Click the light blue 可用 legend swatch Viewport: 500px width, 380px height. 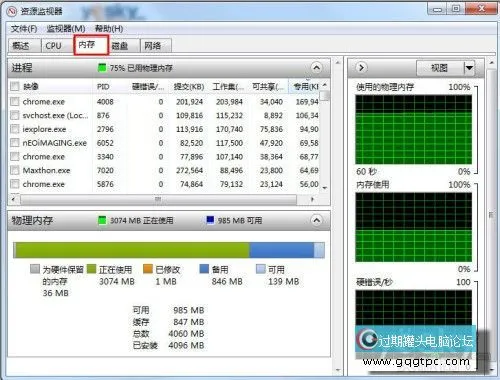[261, 269]
